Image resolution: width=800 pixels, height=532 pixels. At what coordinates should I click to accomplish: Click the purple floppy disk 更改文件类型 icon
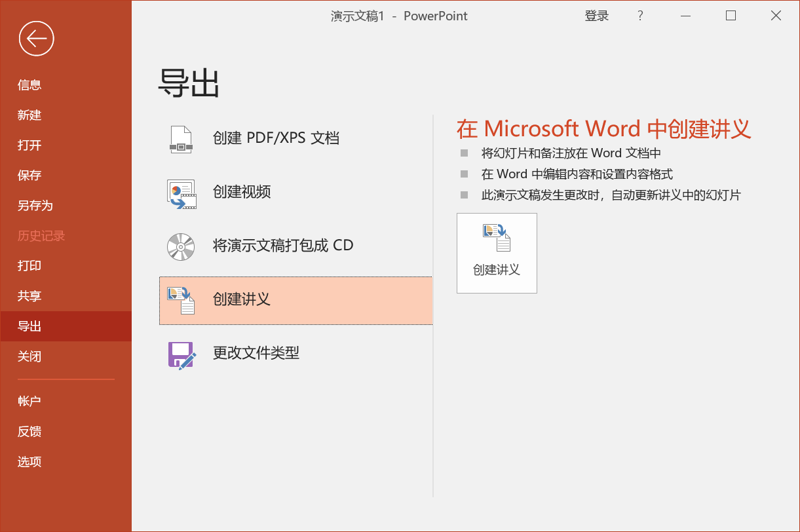(x=181, y=354)
